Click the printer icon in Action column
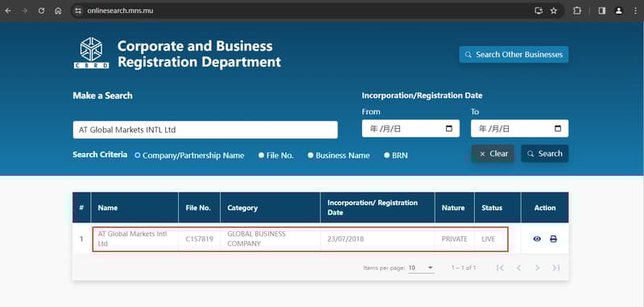The image size is (644, 307). pos(553,239)
